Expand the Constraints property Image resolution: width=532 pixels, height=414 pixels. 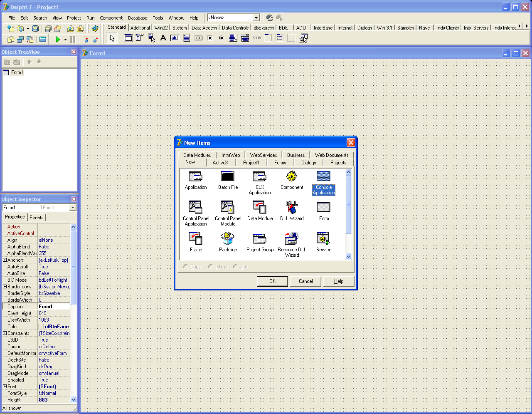[x=5, y=333]
